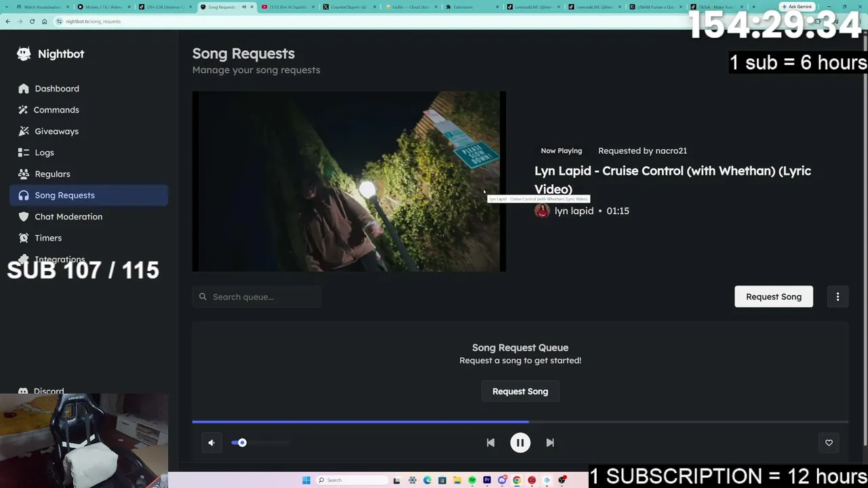Viewport: 868px width, 488px height.
Task: Click the Regulars people icon
Action: click(24, 174)
